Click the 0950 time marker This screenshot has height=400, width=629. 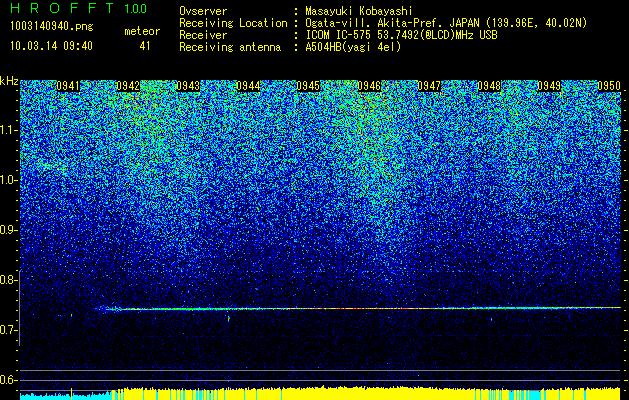click(609, 86)
